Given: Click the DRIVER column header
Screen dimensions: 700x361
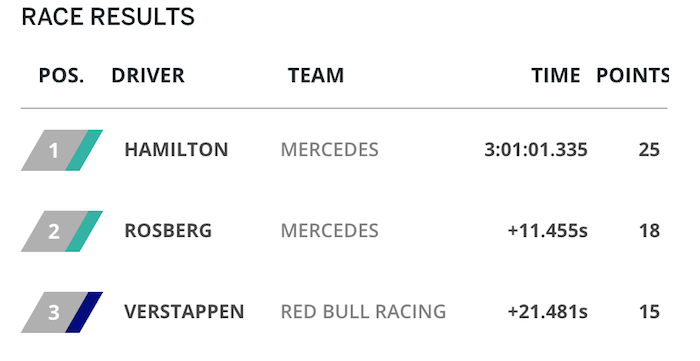Looking at the screenshot, I should click(148, 75).
